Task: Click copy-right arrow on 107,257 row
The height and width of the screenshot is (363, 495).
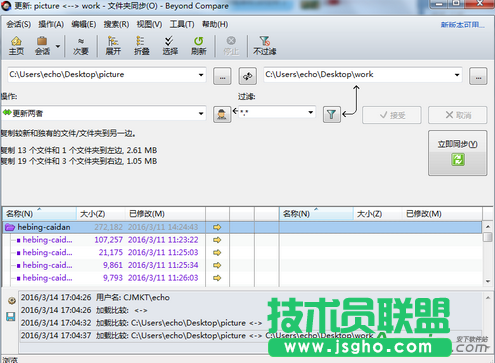Action: tap(217, 240)
